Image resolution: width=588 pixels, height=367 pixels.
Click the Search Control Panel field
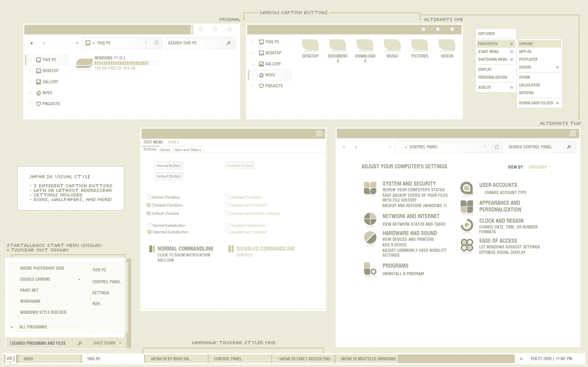(x=534, y=147)
